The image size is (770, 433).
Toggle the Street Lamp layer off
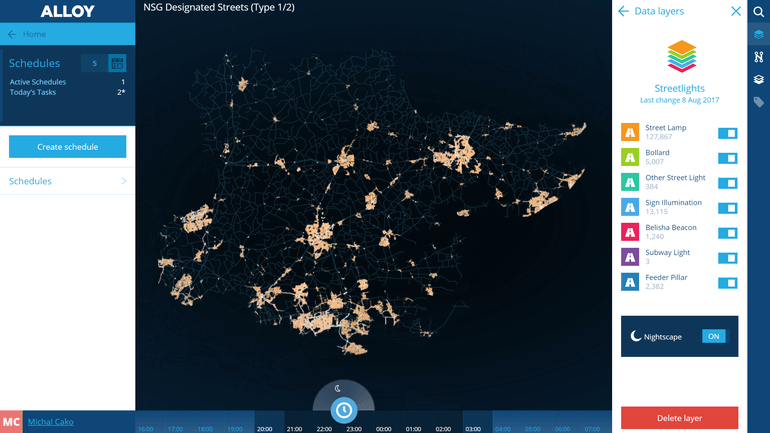727,133
